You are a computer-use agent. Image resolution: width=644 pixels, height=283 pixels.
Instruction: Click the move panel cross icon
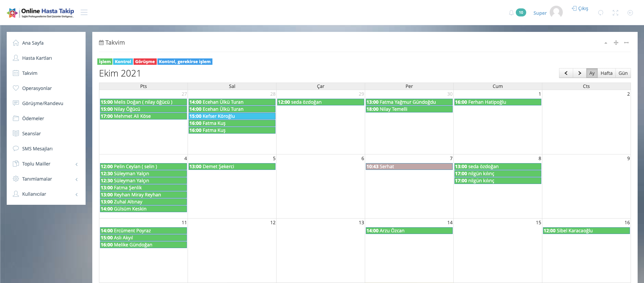coord(616,43)
